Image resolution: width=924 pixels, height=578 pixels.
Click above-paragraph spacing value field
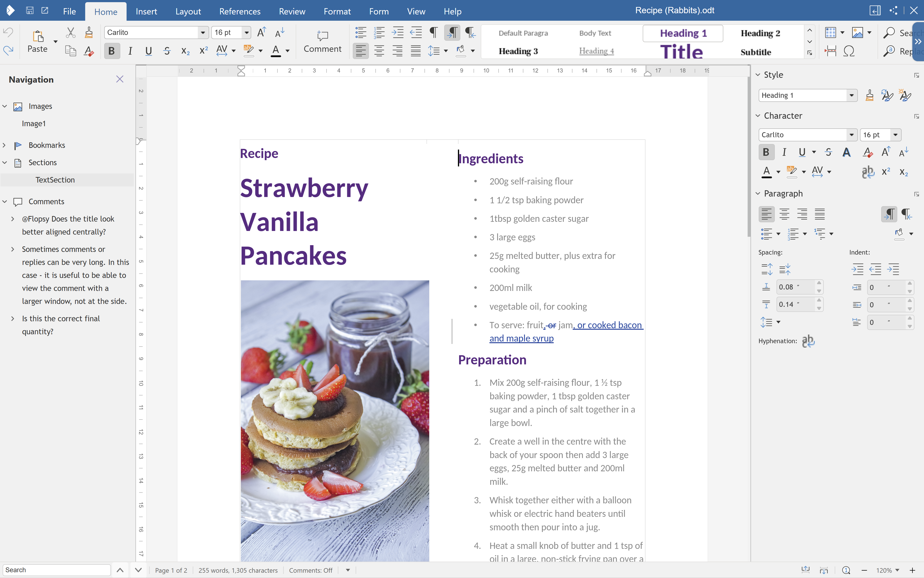click(796, 287)
